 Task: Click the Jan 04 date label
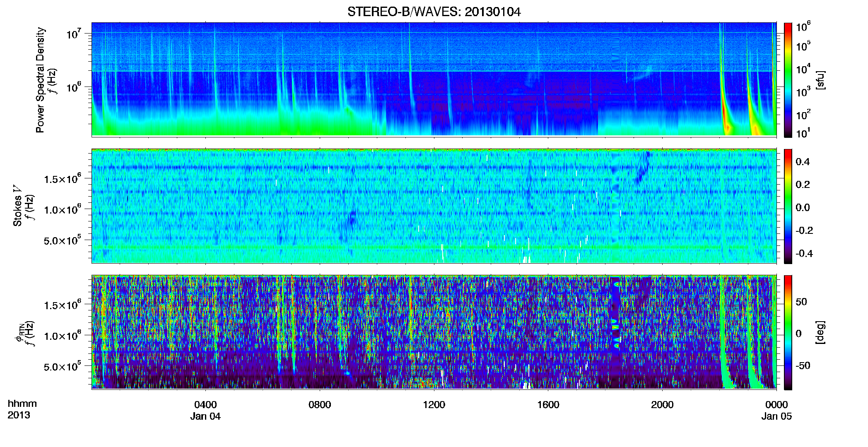[x=205, y=416]
